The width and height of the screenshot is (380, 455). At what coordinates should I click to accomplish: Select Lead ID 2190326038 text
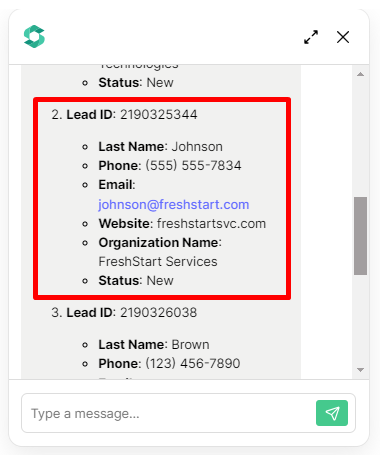[132, 313]
